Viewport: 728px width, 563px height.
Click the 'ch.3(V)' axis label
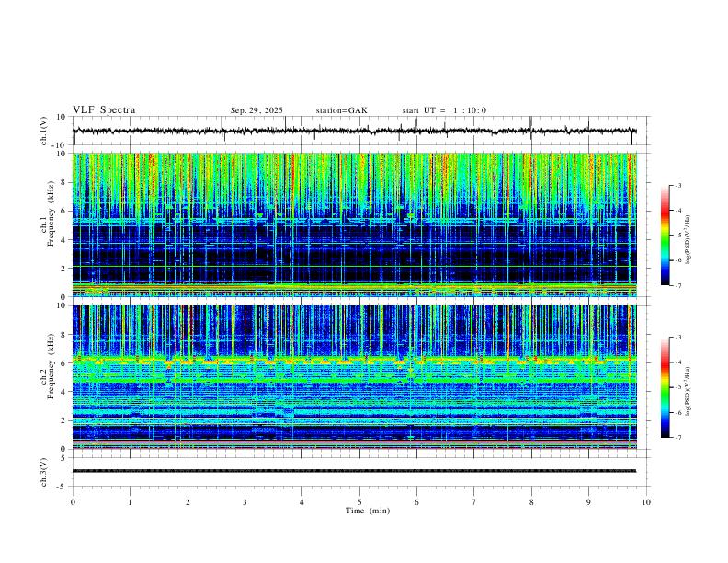pyautogui.click(x=43, y=472)
